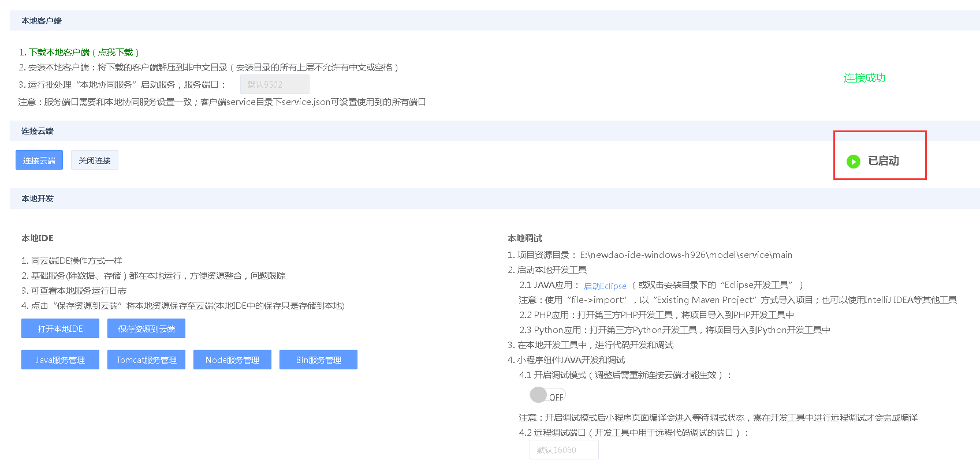The height and width of the screenshot is (464, 980).
Task: Click 打开本地IDE button
Action: (60, 328)
